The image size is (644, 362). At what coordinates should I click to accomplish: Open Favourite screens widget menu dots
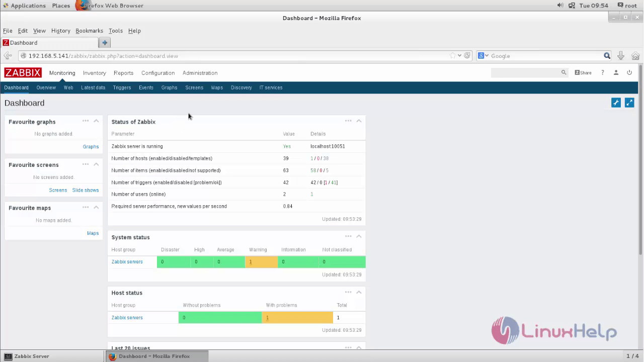[x=86, y=164]
